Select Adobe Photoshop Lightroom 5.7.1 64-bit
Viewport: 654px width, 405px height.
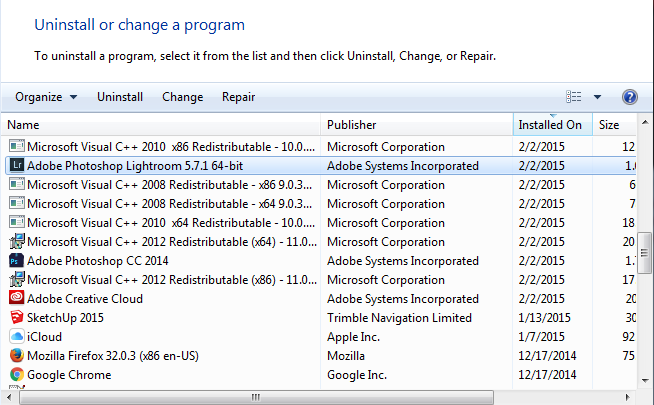coord(135,166)
